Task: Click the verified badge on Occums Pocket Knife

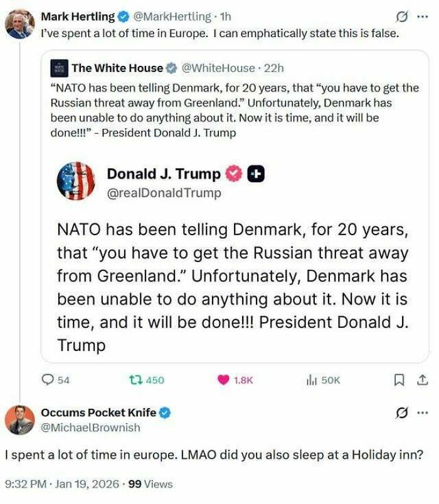Action: [165, 414]
